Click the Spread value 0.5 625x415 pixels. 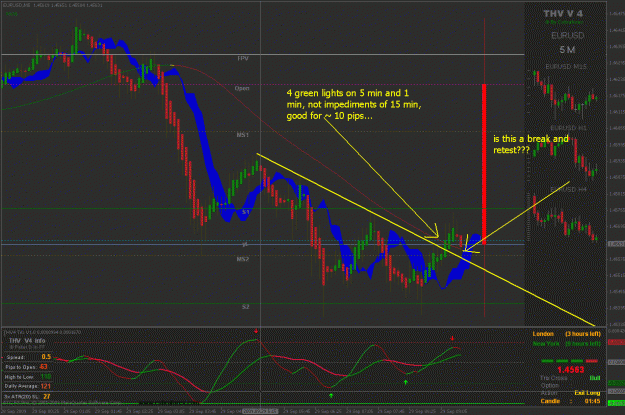[x=46, y=357]
